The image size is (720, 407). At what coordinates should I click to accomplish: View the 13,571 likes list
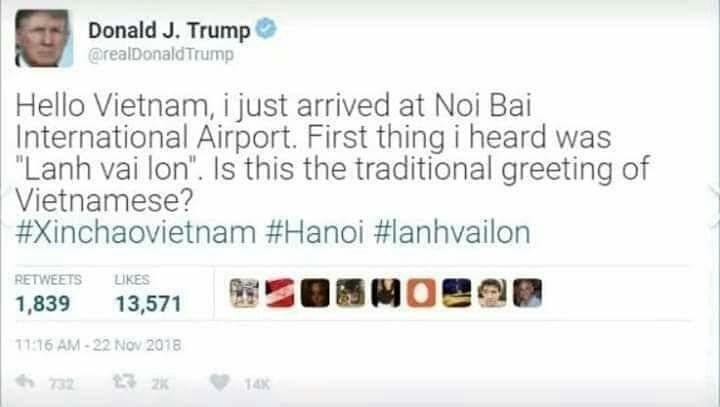point(148,294)
